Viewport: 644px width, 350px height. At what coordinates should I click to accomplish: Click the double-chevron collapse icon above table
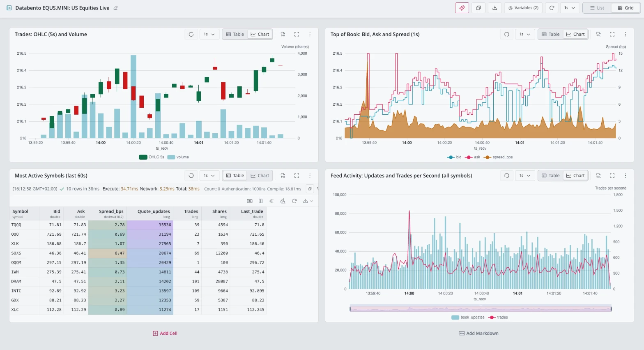[x=271, y=201]
